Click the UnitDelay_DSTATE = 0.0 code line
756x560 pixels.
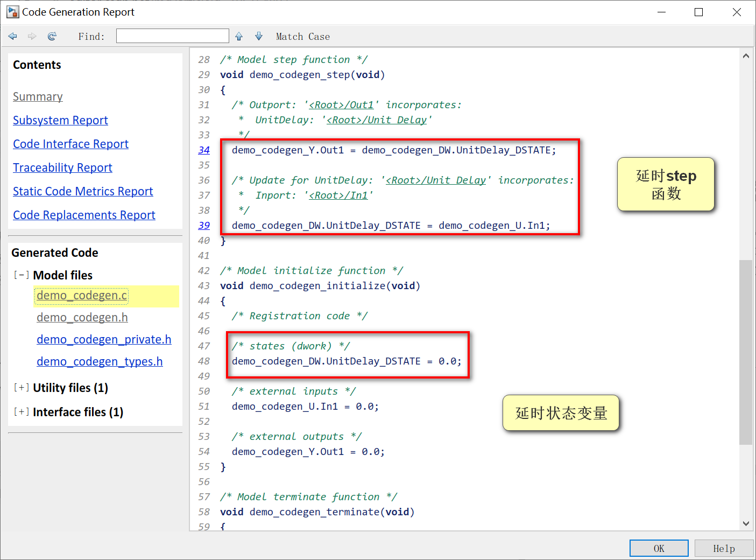click(x=347, y=361)
